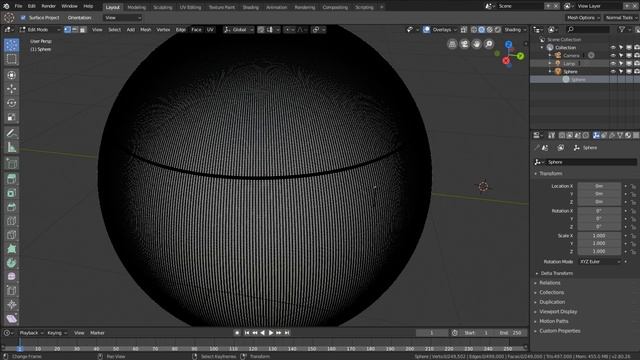The height and width of the screenshot is (360, 640).
Task: Switch to the UV Editing workspace tab
Action: click(190, 7)
